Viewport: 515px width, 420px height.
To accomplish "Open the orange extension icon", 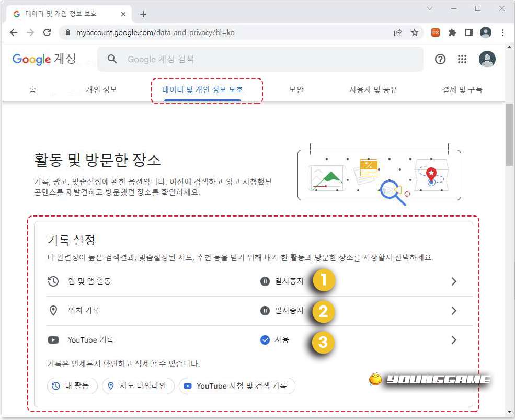I will coord(436,32).
